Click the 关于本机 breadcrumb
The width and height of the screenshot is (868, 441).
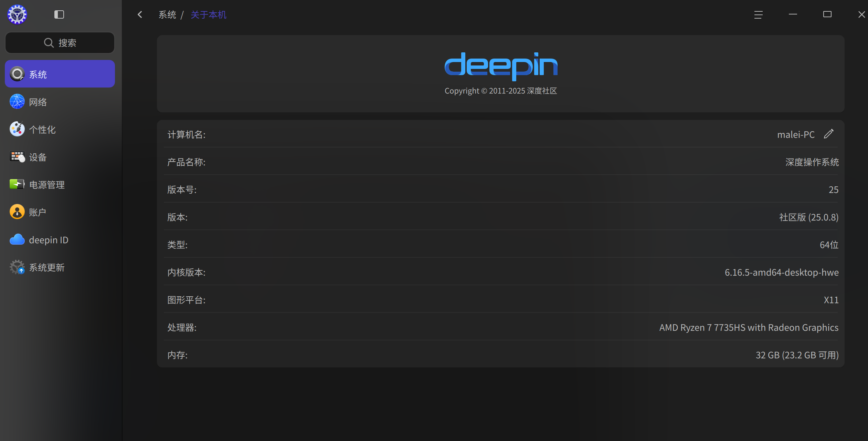pyautogui.click(x=209, y=15)
